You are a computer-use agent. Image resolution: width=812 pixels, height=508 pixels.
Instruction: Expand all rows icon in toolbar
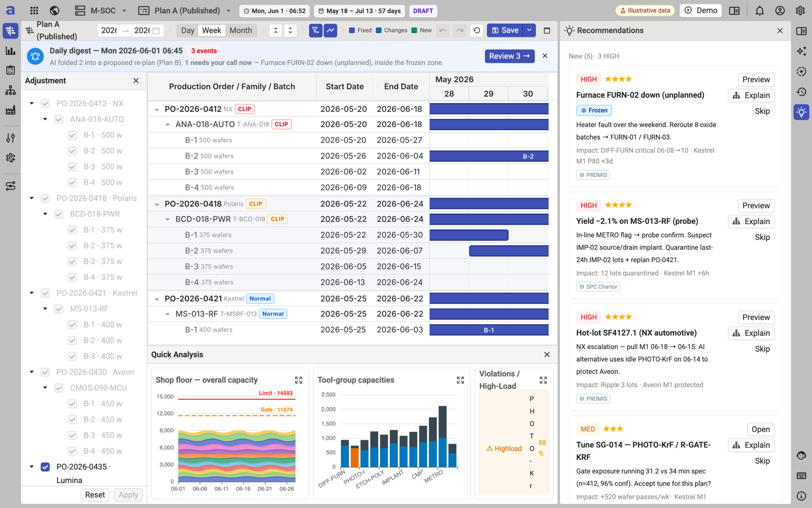(290, 30)
